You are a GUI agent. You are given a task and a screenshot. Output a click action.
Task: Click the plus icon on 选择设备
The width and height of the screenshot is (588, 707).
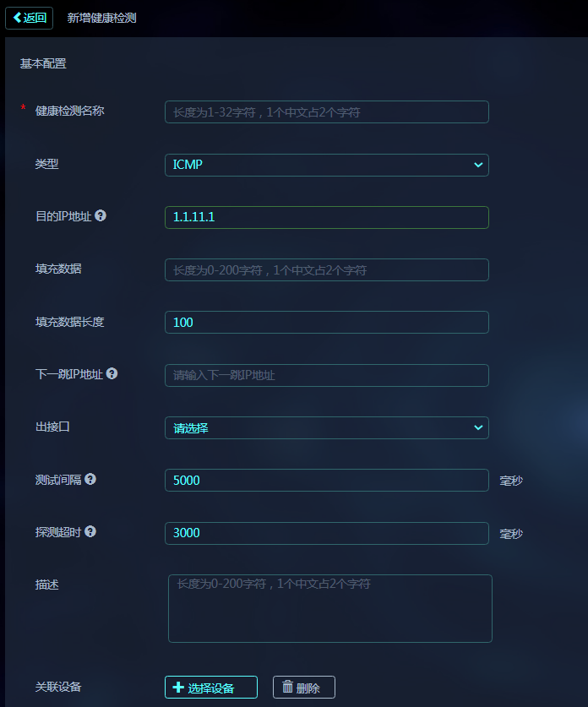178,688
